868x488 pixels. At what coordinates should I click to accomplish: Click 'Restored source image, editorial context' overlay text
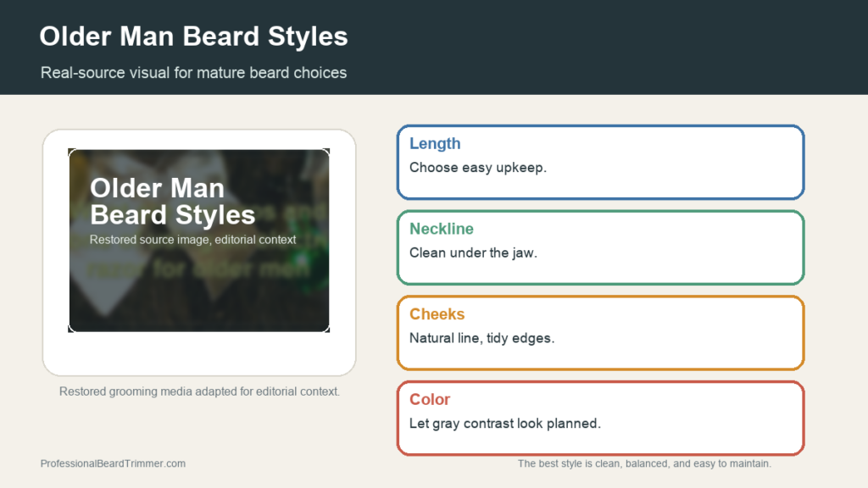(x=192, y=240)
